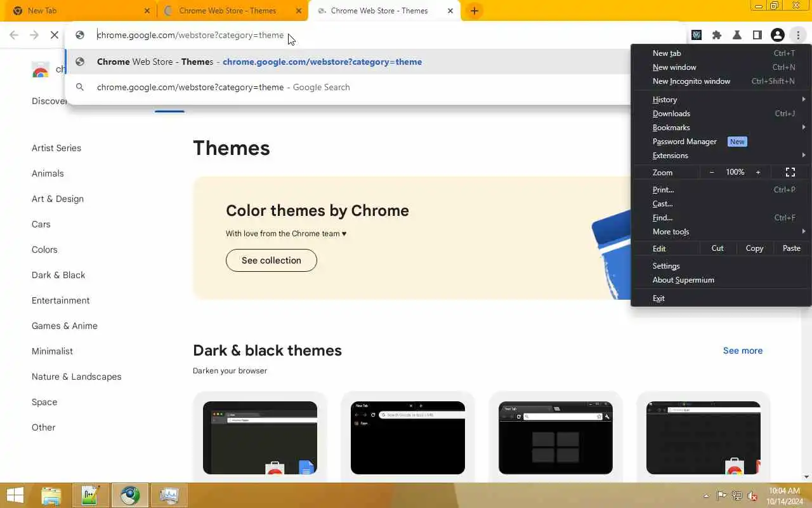Viewport: 812px width, 508px height.
Task: Switch to second Chrome Web Store tab
Action: (232, 11)
